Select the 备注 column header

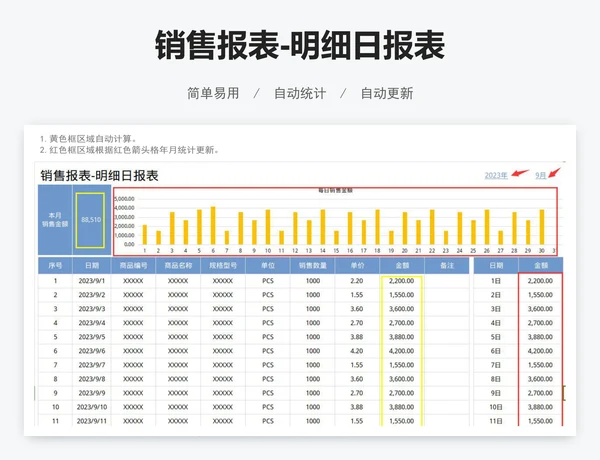(447, 266)
